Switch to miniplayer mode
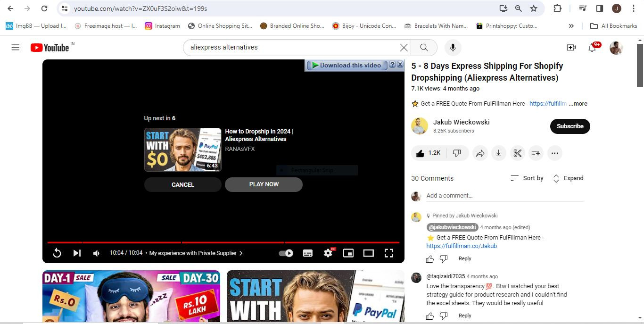644x324 pixels. coord(348,253)
